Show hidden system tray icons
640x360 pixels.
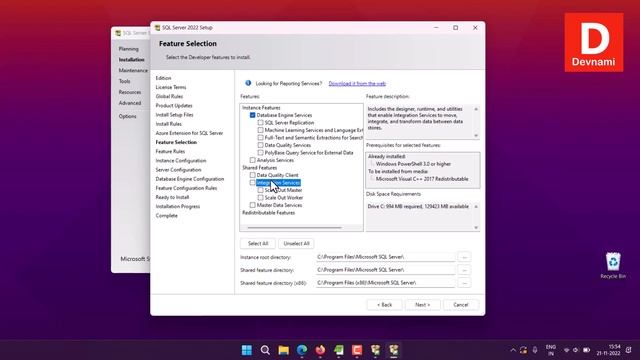(513, 350)
